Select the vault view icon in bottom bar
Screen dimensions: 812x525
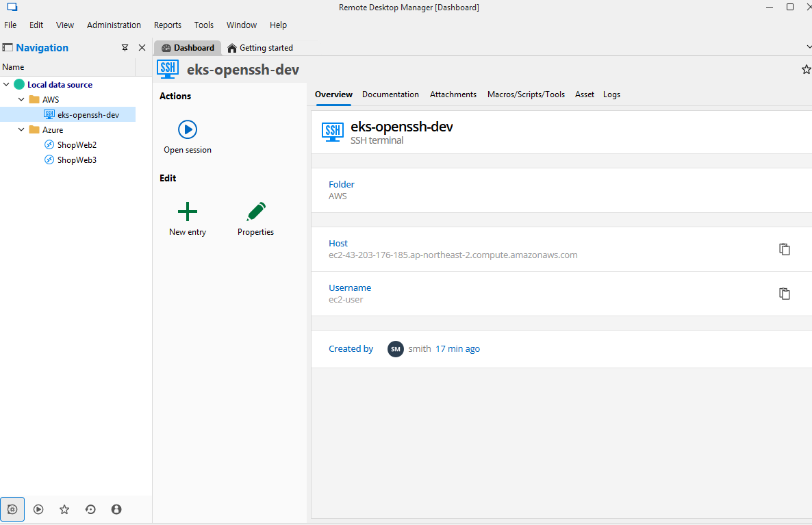pyautogui.click(x=12, y=509)
